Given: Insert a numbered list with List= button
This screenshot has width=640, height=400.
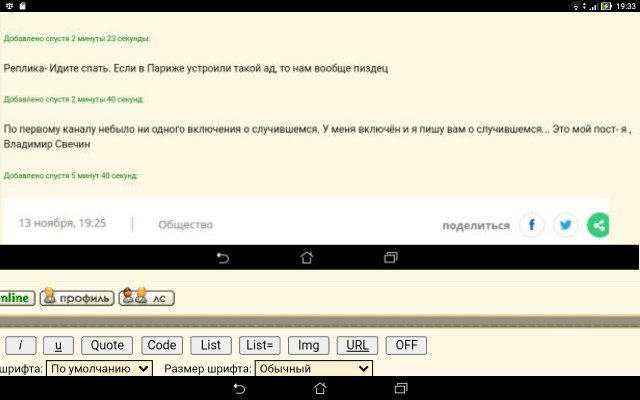Looking at the screenshot, I should [x=260, y=345].
